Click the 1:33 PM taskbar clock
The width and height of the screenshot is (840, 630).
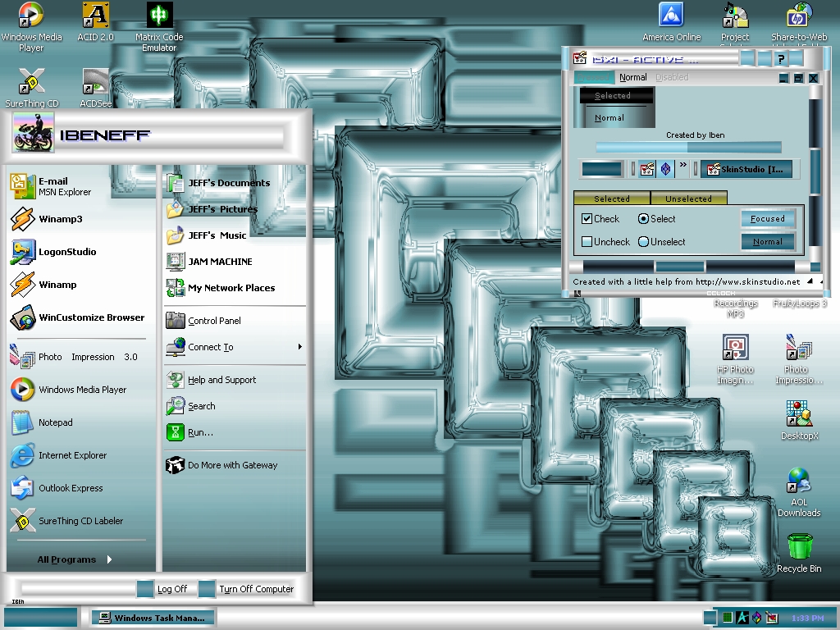pos(807,618)
